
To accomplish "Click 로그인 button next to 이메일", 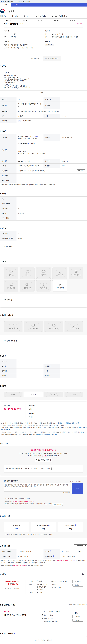I will (x=48, y=469).
